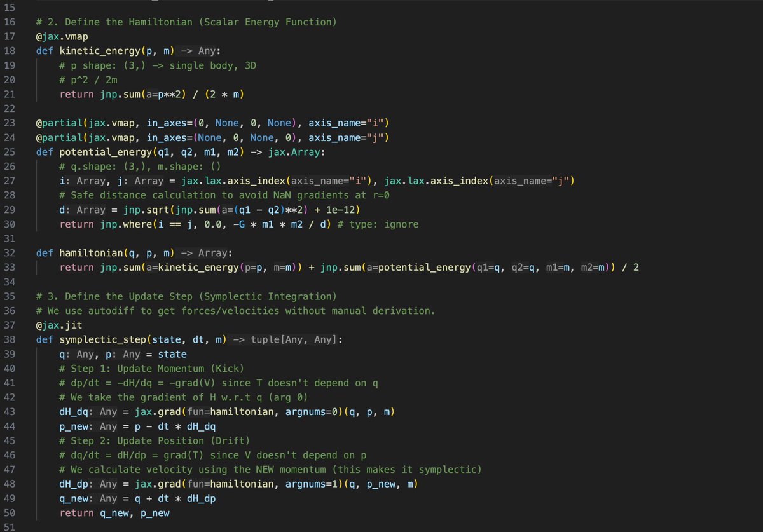Click the "tuple[Any, Any]" return type hint
Viewport: 763px width, 532px height.
pyautogui.click(x=295, y=340)
